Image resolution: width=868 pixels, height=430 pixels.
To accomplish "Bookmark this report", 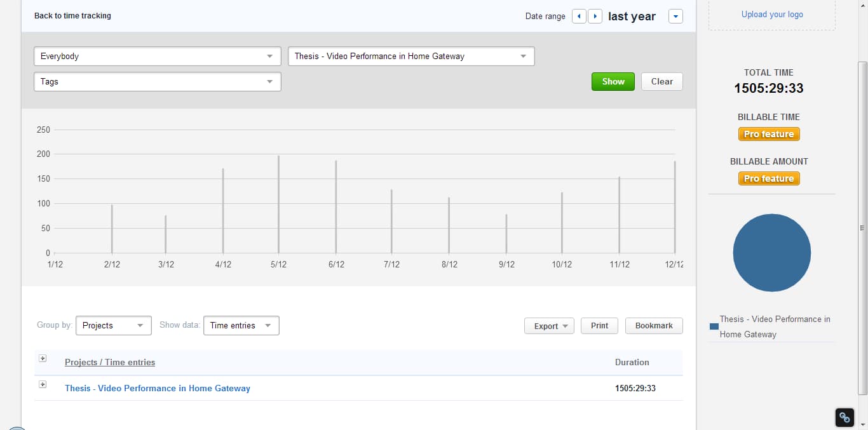I will coord(654,326).
